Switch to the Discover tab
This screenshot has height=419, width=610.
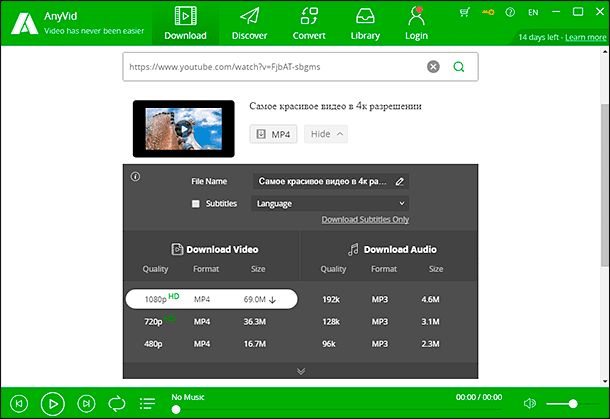tap(249, 23)
